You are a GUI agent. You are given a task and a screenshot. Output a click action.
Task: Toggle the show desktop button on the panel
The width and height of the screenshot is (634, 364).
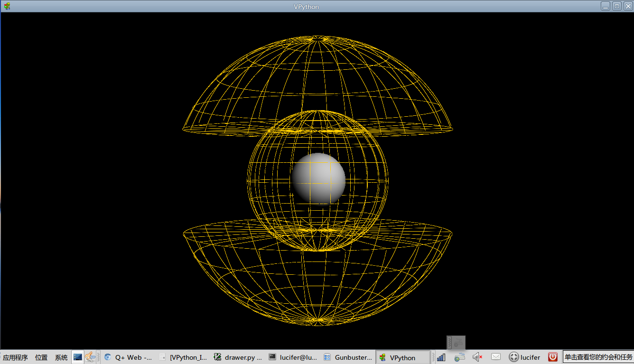[x=78, y=356]
